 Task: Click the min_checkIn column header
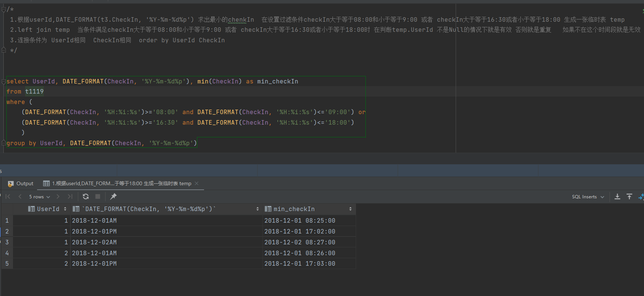309,209
